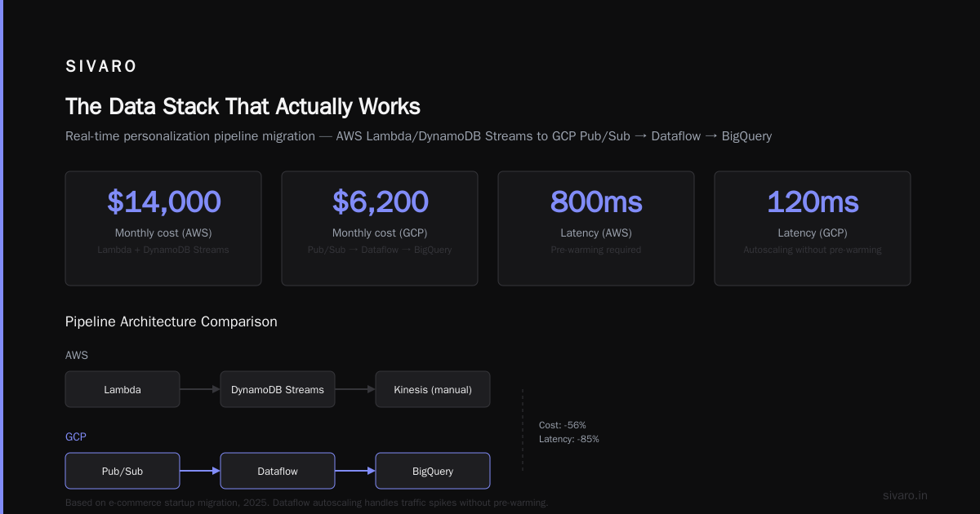
Task: Click the 'Autoscaling without pre-warming' caption
Action: [x=813, y=250]
